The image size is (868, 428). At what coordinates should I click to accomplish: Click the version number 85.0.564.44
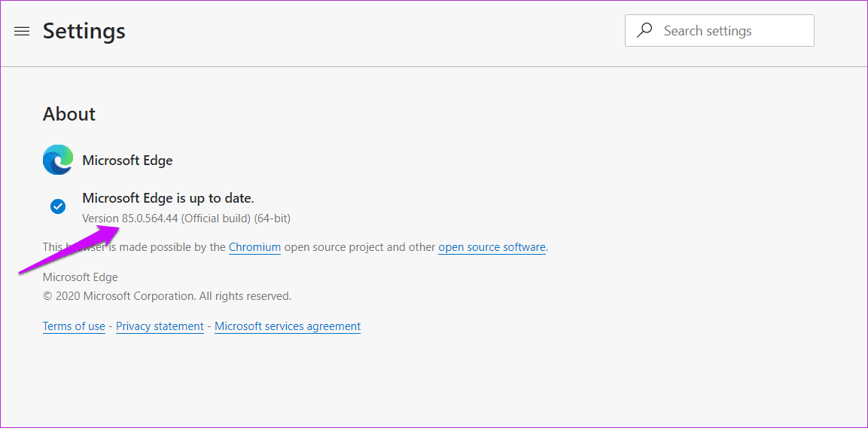pyautogui.click(x=150, y=219)
